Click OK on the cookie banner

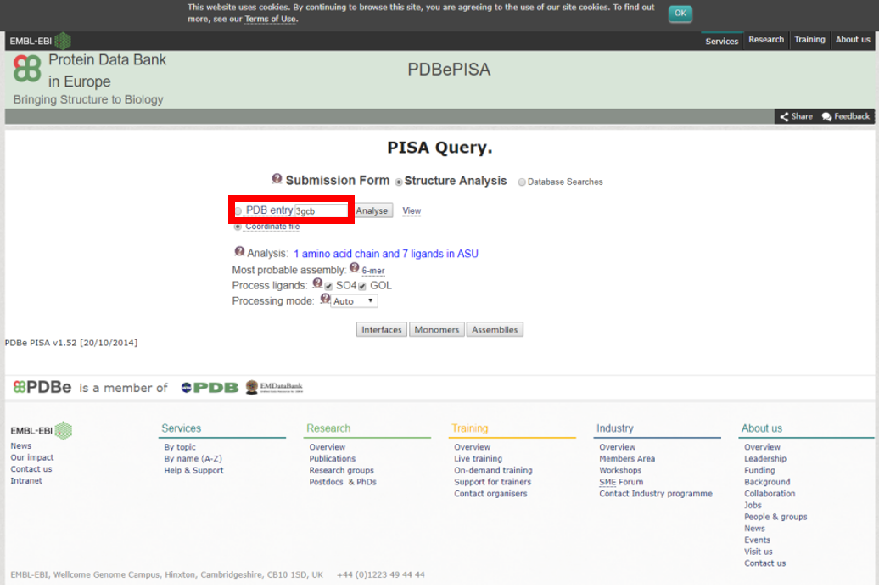pyautogui.click(x=680, y=13)
